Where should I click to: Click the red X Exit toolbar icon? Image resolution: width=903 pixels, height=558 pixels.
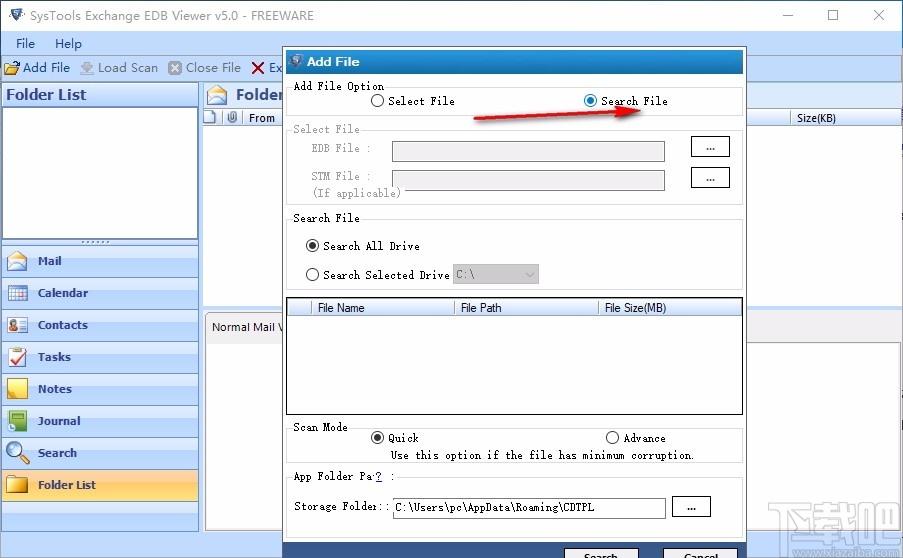pyautogui.click(x=257, y=68)
